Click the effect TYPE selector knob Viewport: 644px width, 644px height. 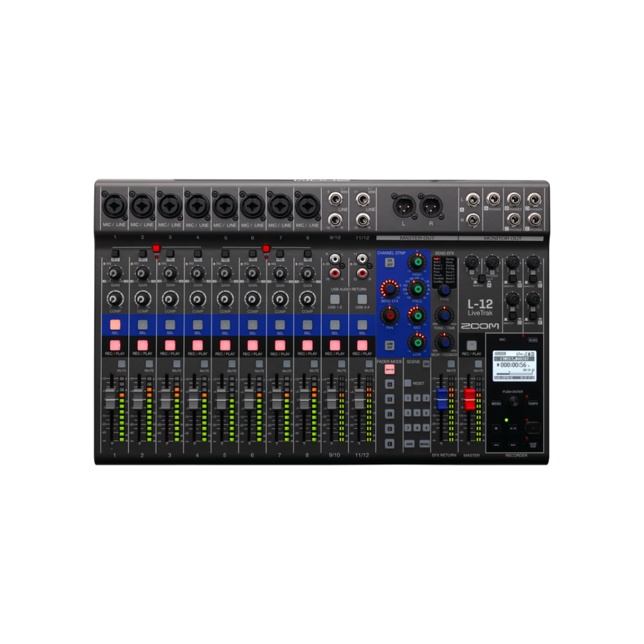point(444,290)
